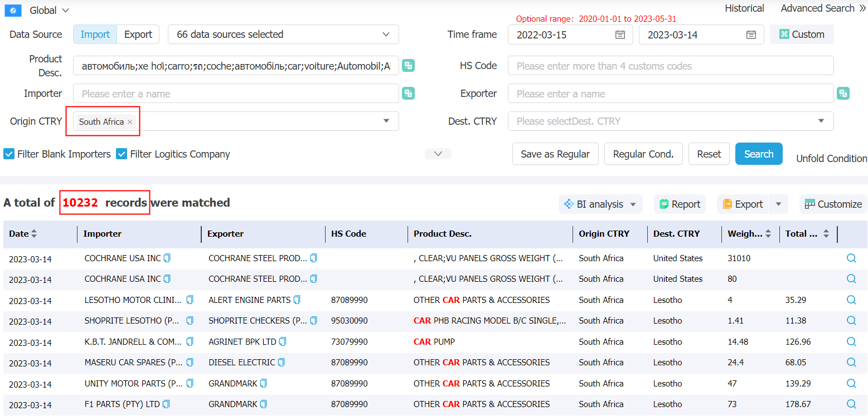Copy importer SHOPRITE LESOTHO name
This screenshot has width=868, height=416.
[190, 321]
